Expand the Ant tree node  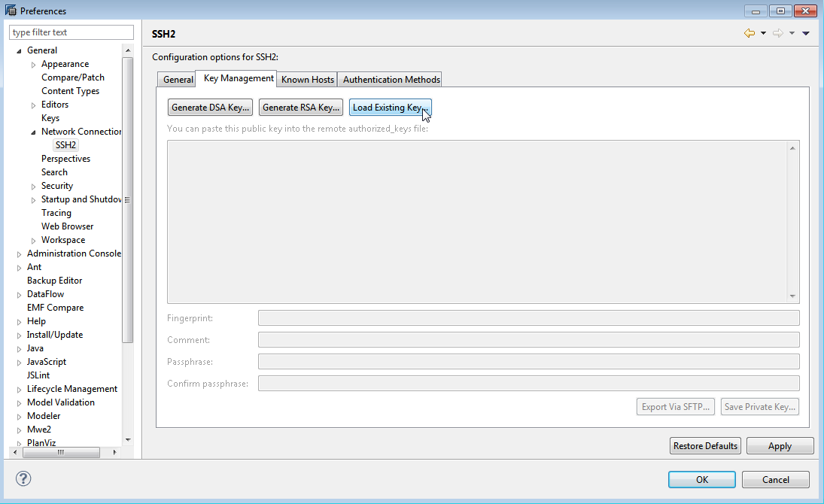(19, 268)
